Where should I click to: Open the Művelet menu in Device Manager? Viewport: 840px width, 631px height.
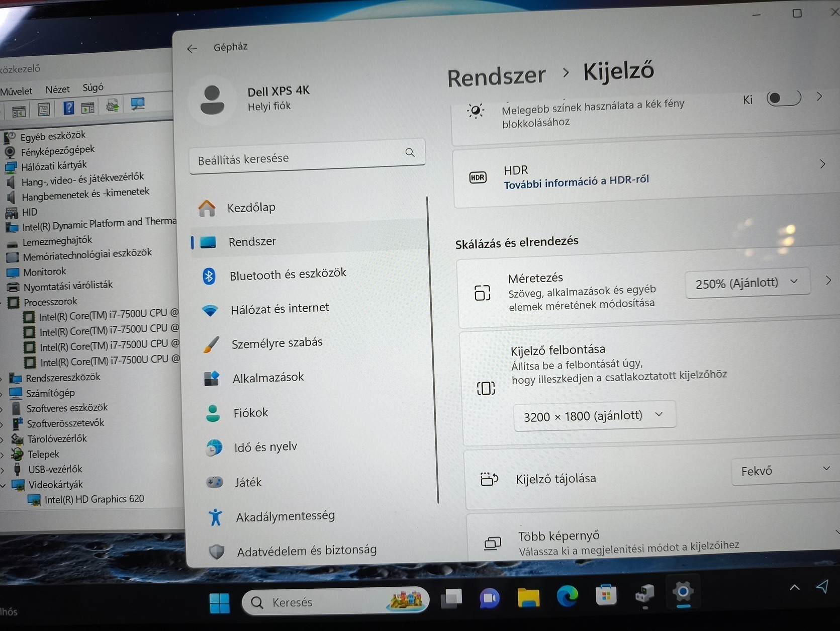pos(16,91)
